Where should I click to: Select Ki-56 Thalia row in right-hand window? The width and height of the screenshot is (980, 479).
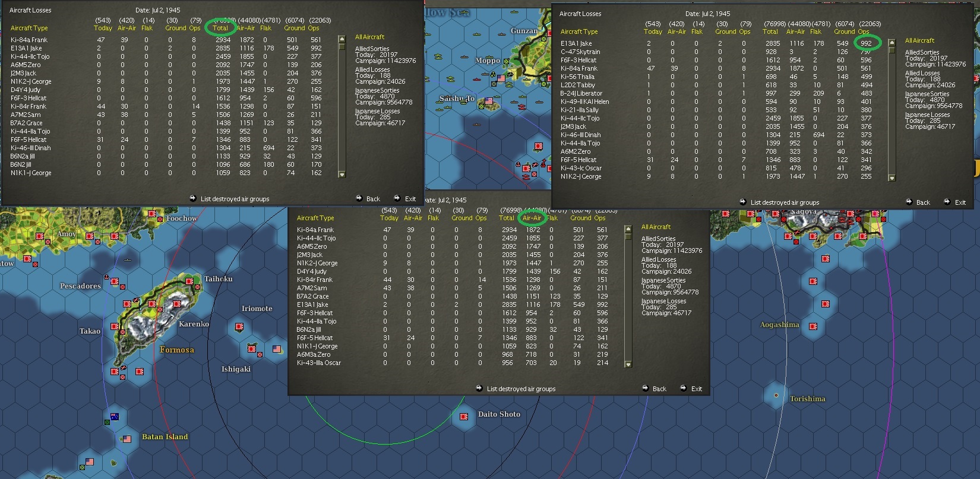[717, 77]
